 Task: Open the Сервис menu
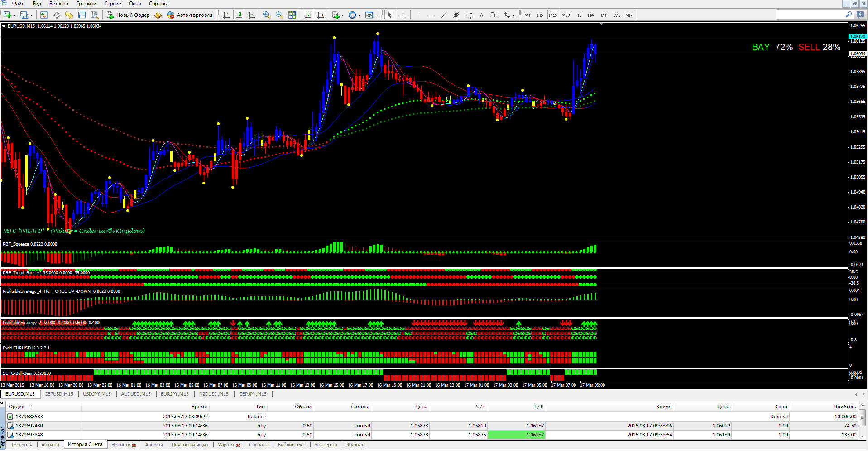click(x=113, y=4)
